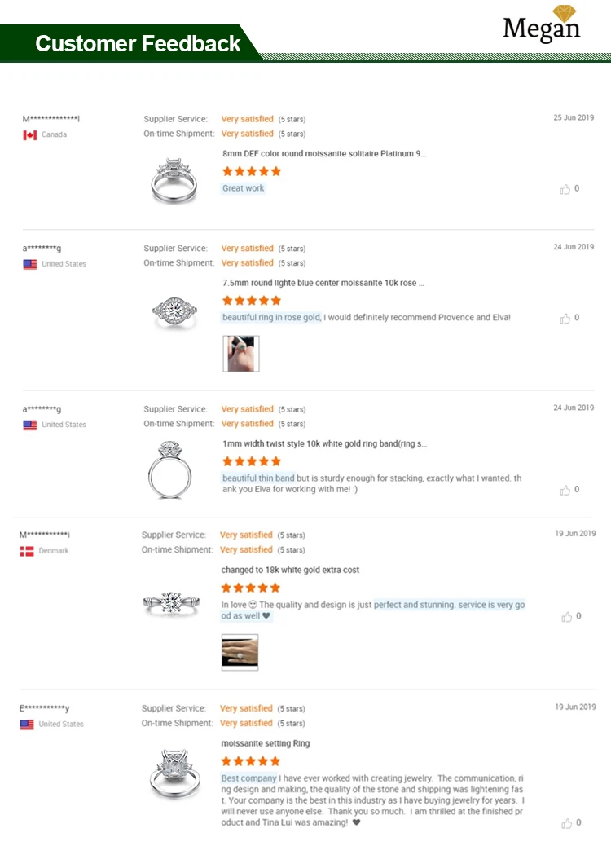Screen dimensions: 611x868
Task: Click star rating of 'changed to 18k' review
Action: 251,588
